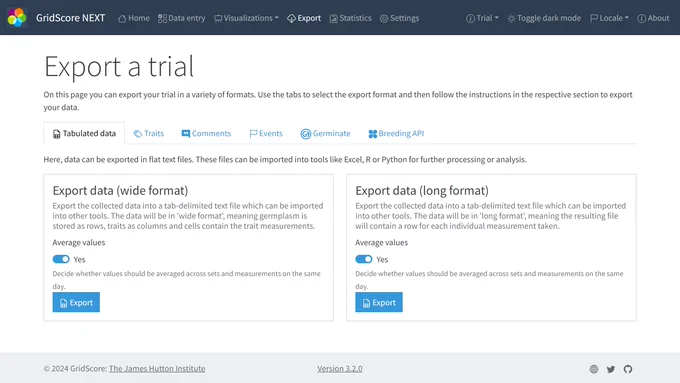The height and width of the screenshot is (383, 680).
Task: Expand the Visualizations dropdown menu
Action: point(246,18)
